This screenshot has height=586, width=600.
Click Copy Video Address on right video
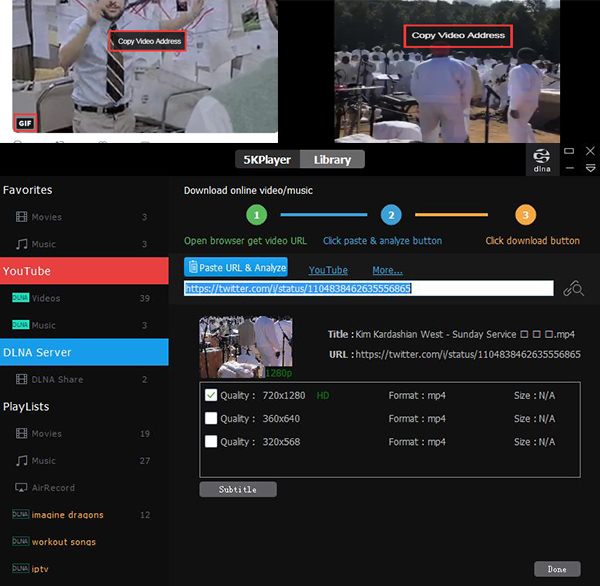458,36
